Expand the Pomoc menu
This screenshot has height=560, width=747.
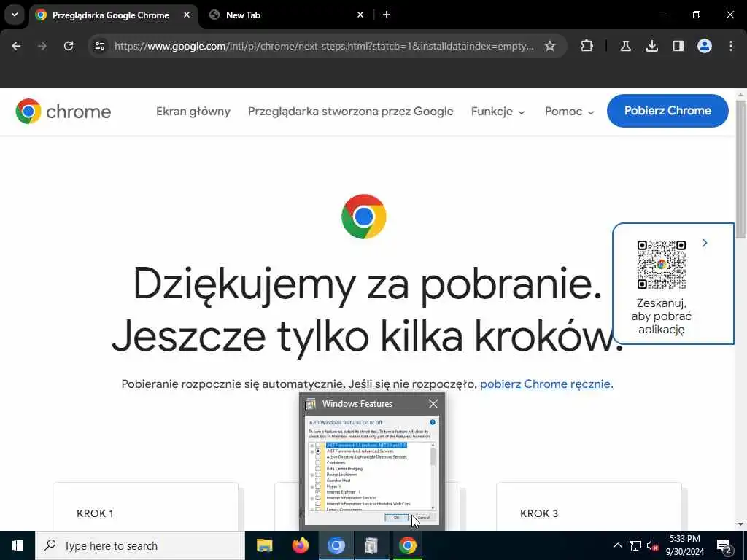569,112
